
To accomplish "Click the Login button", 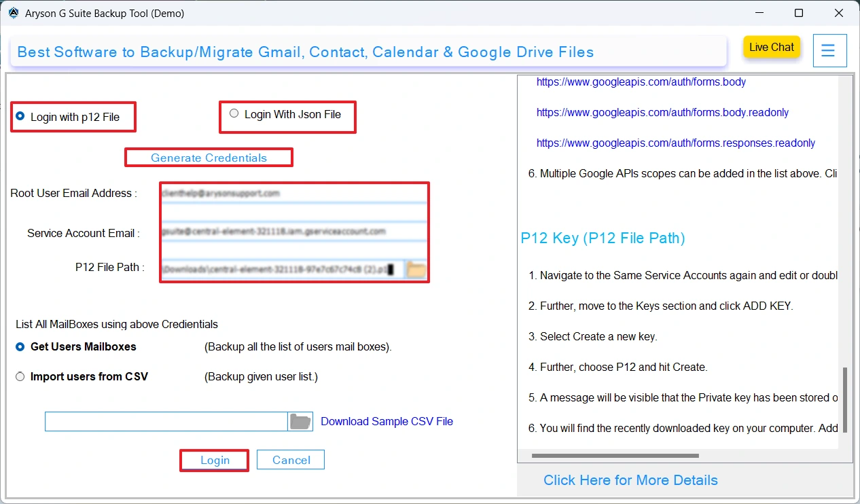I will (x=215, y=460).
